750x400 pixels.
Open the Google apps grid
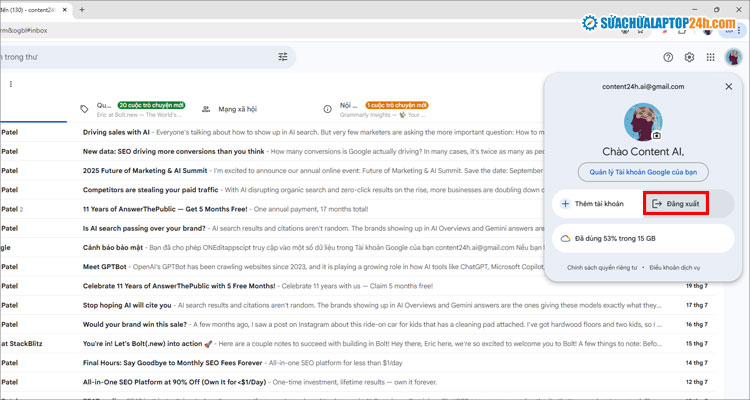(x=710, y=57)
